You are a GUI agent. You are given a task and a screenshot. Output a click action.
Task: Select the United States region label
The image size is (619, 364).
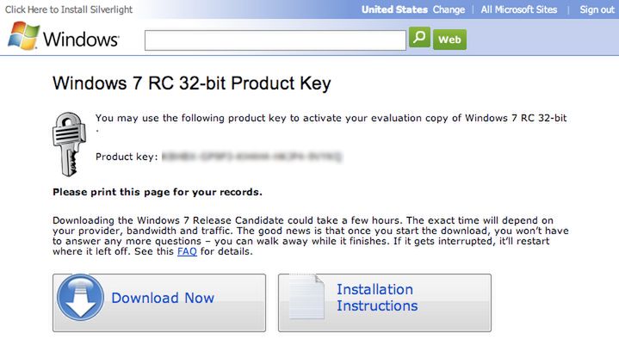click(394, 9)
